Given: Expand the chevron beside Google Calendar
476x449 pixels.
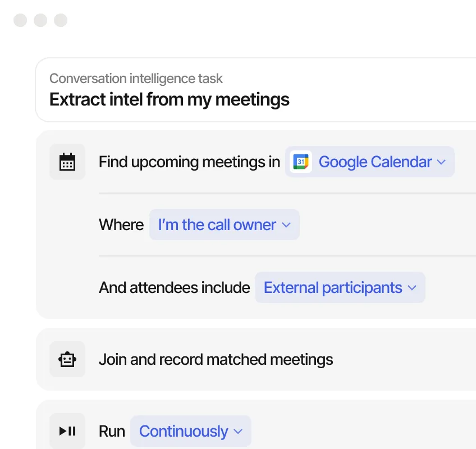Looking at the screenshot, I should point(441,162).
